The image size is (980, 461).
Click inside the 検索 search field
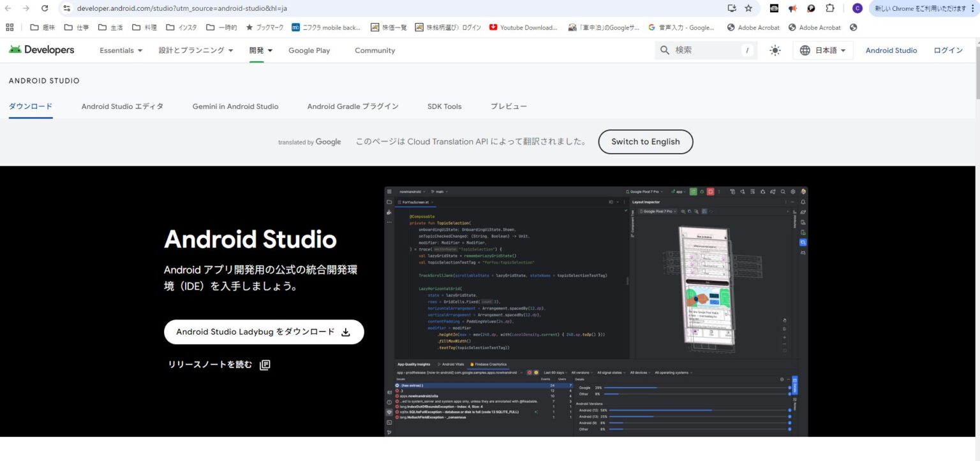pyautogui.click(x=702, y=50)
